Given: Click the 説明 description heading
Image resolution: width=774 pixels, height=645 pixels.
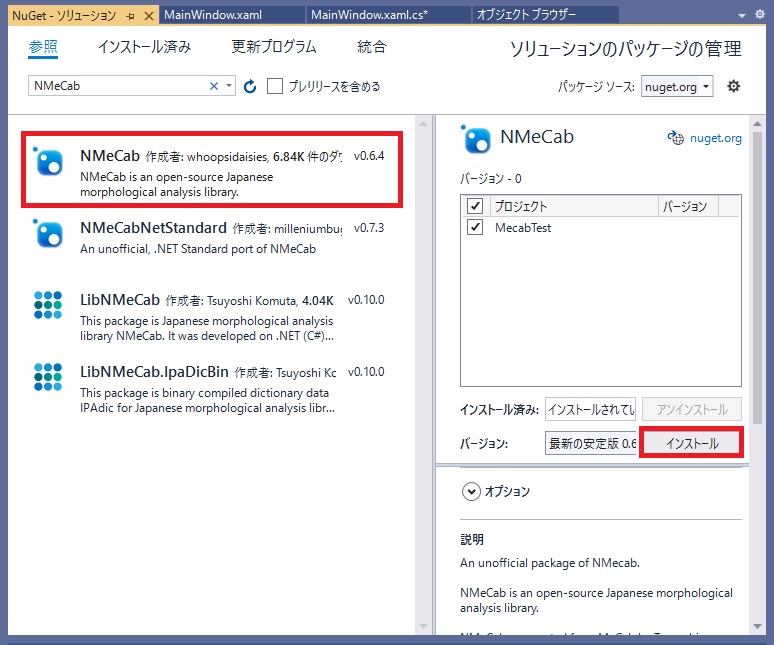Looking at the screenshot, I should coord(472,539).
